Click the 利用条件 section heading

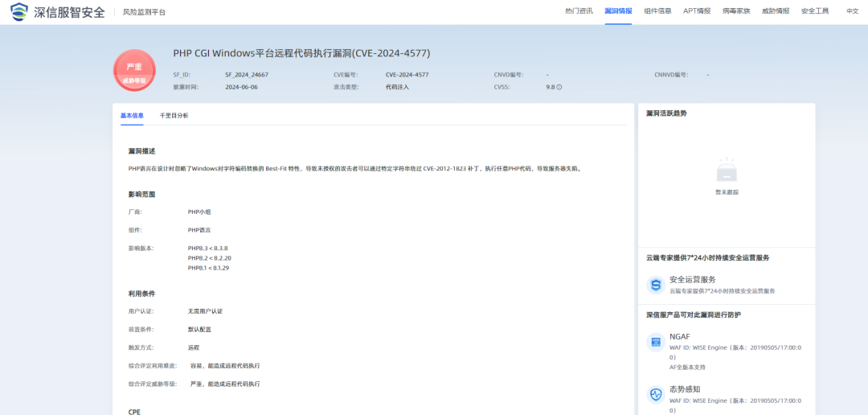tap(141, 294)
